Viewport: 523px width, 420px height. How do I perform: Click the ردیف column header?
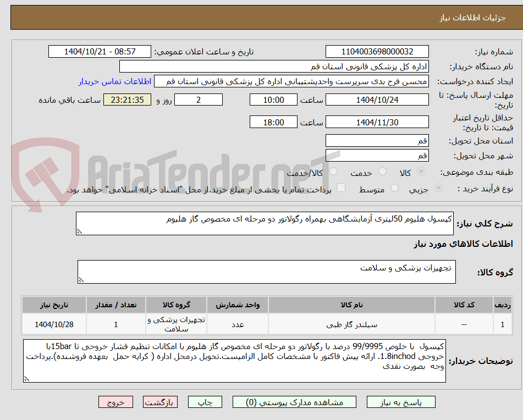coord(502,305)
